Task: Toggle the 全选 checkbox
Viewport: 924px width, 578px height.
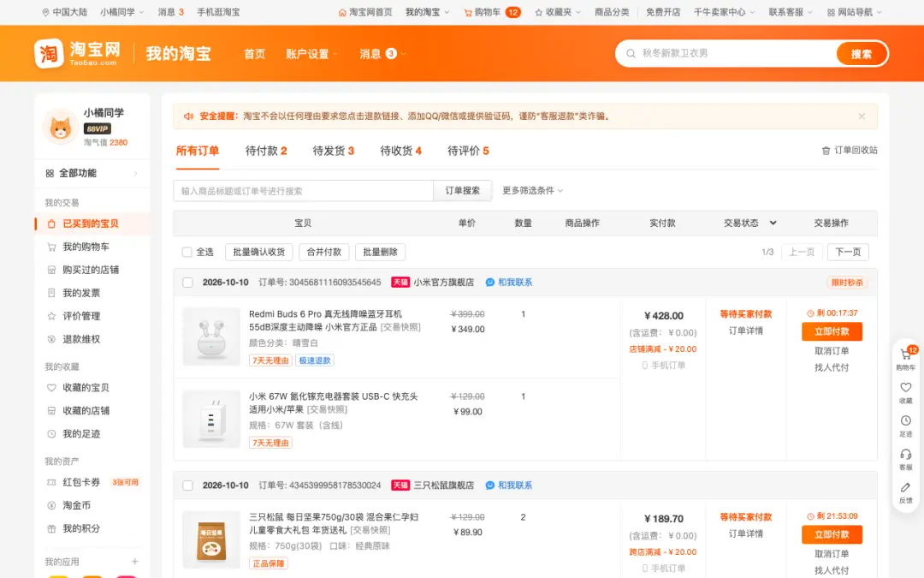Action: pyautogui.click(x=187, y=252)
